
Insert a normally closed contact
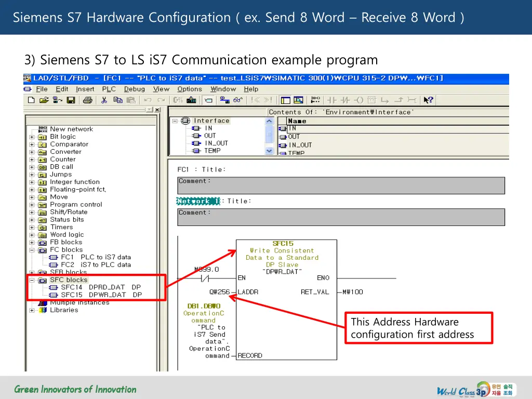click(345, 100)
